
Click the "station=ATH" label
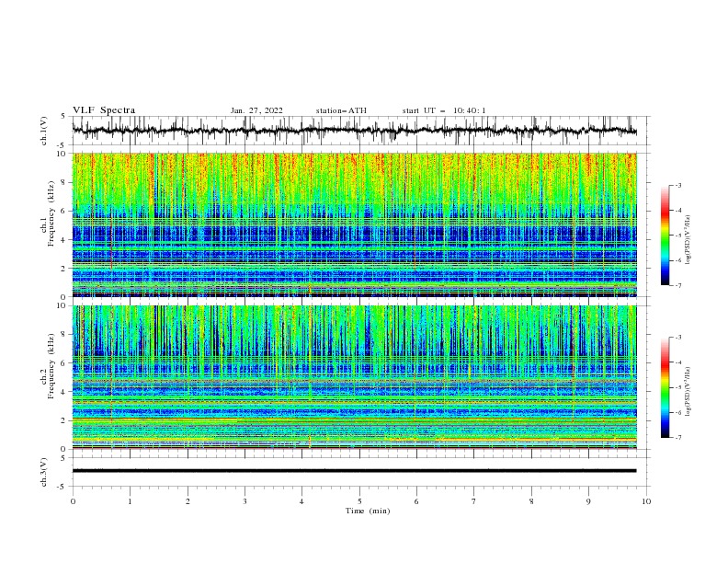coord(341,110)
